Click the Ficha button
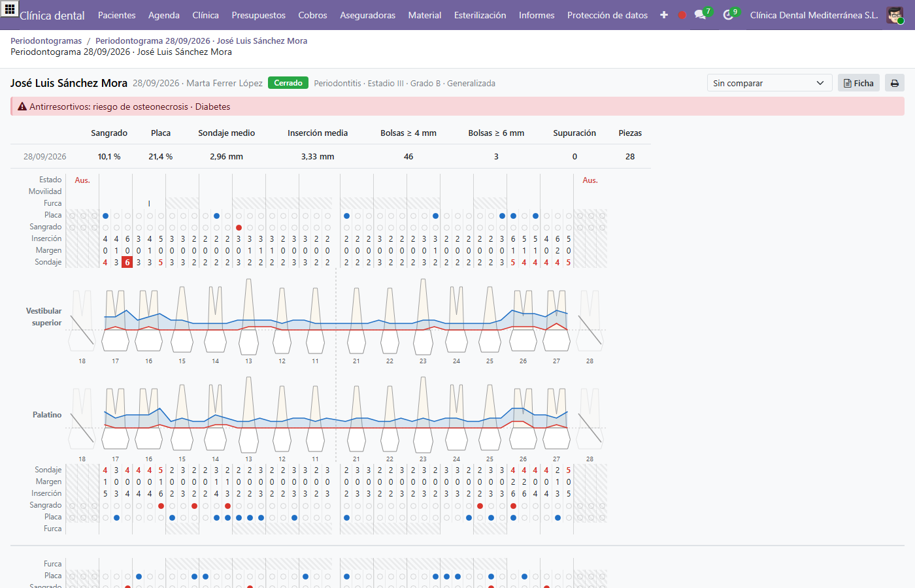Viewport: 915px width, 588px height. tap(859, 83)
